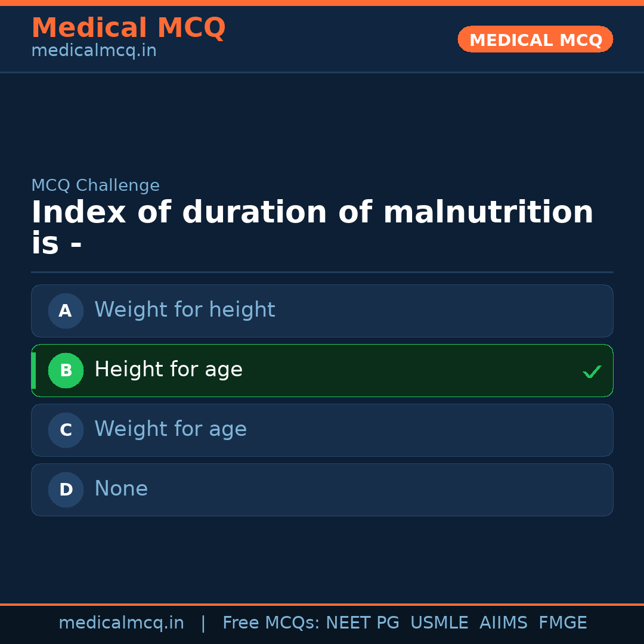The height and width of the screenshot is (644, 644).
Task: Click the NEET PG category in footer
Action: 362,623
